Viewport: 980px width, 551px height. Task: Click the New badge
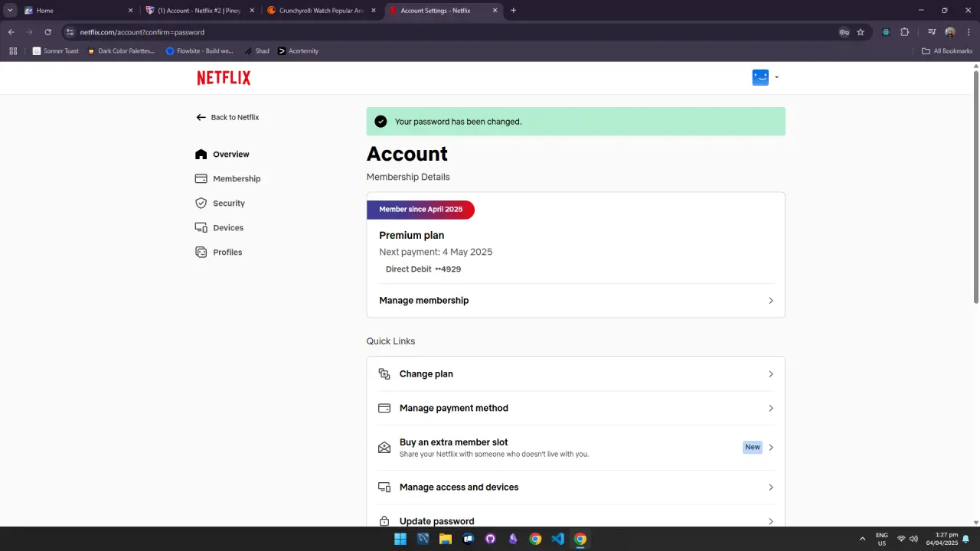(753, 447)
